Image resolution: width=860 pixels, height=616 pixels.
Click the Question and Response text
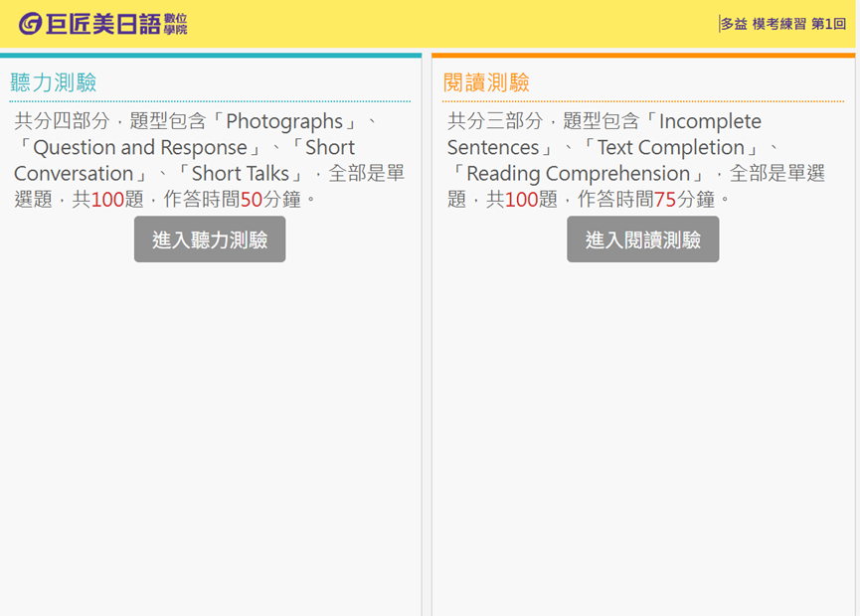click(x=140, y=147)
